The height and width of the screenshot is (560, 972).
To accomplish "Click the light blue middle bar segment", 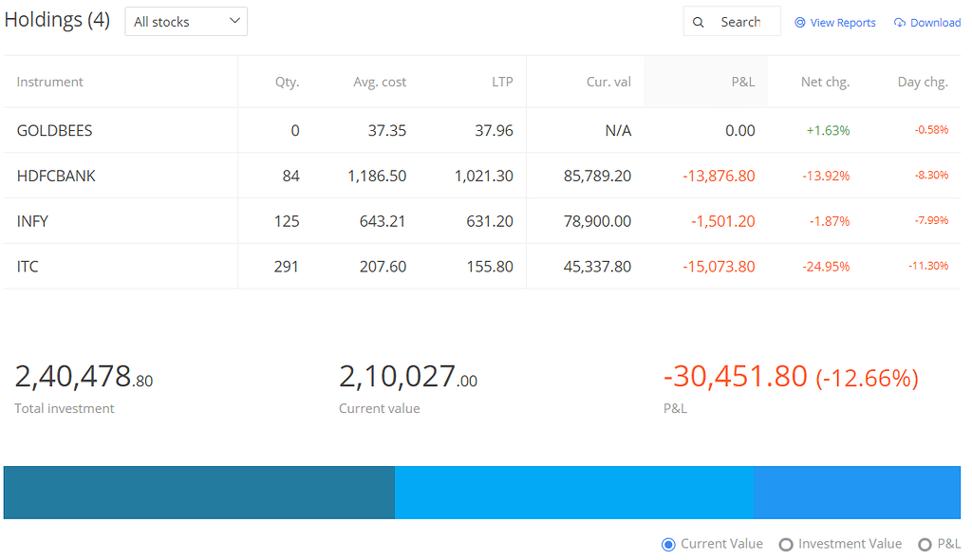I will (573, 493).
